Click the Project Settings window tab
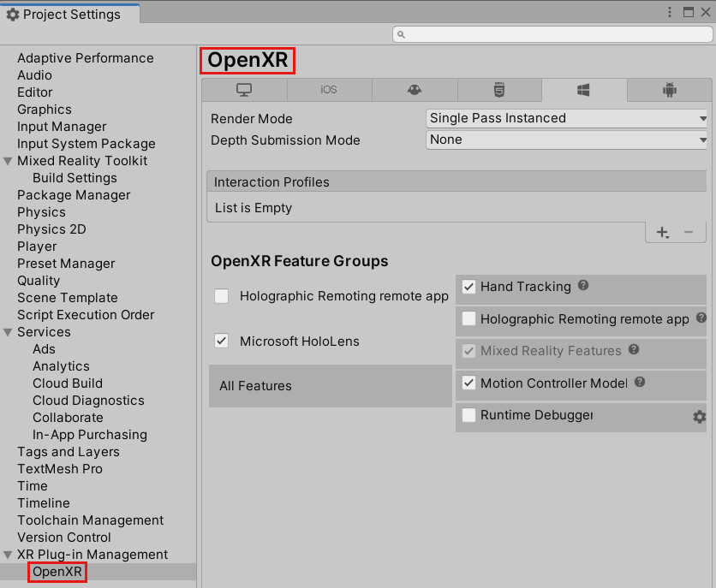Viewport: 716px width, 588px height. (69, 14)
